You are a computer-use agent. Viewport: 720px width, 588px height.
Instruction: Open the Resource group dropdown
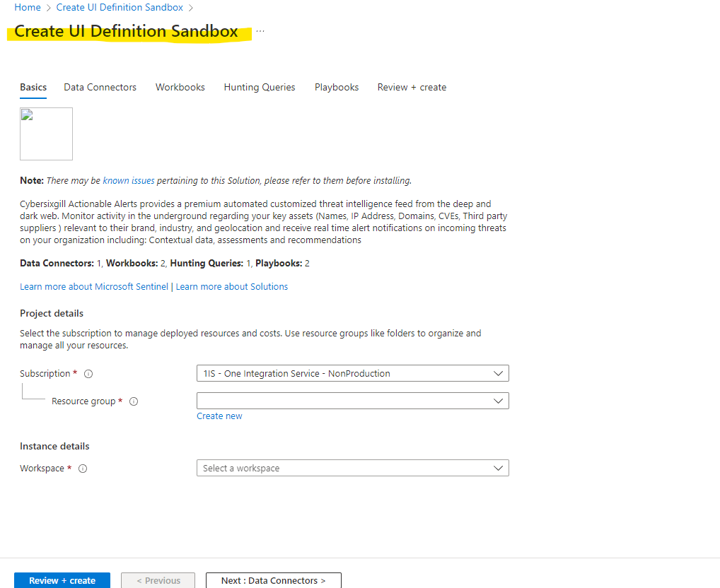353,401
